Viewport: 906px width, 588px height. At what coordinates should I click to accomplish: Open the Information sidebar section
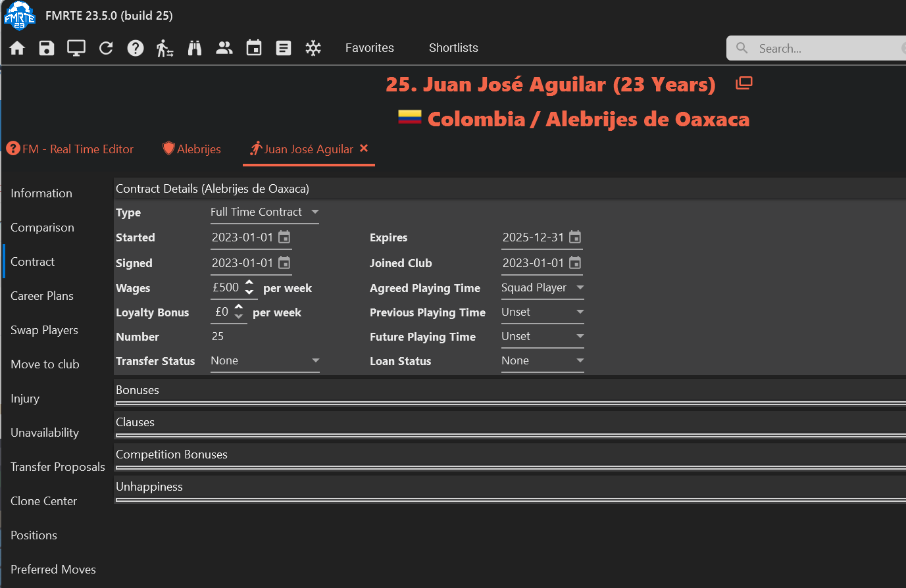[41, 193]
